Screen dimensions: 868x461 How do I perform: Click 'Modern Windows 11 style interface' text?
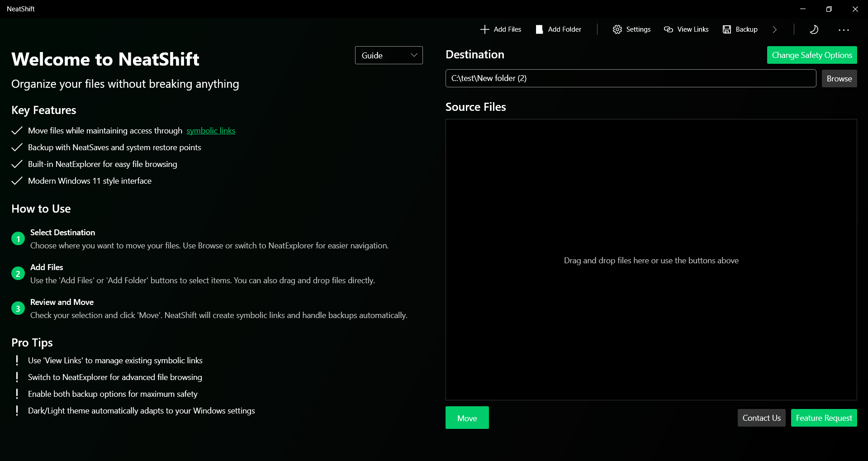coord(90,181)
